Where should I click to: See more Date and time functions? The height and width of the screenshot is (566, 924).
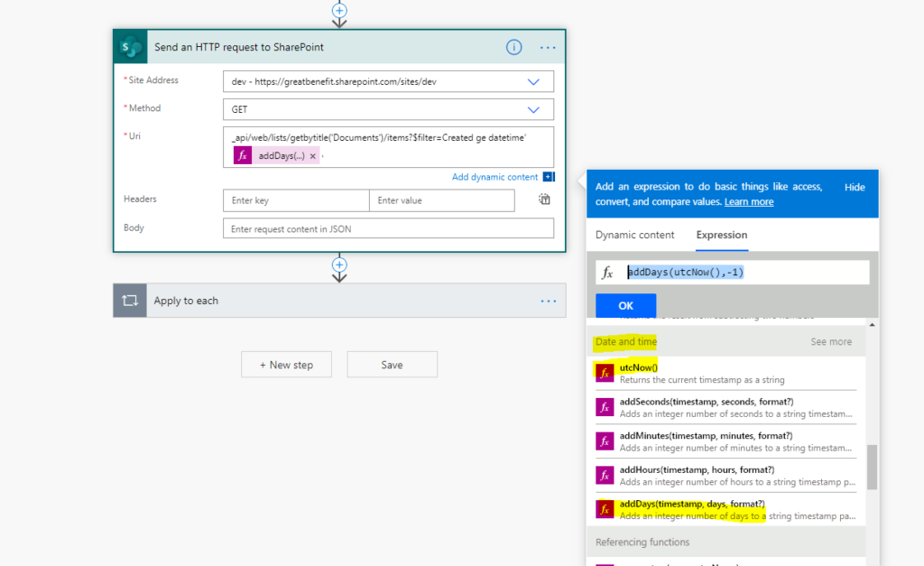click(831, 341)
